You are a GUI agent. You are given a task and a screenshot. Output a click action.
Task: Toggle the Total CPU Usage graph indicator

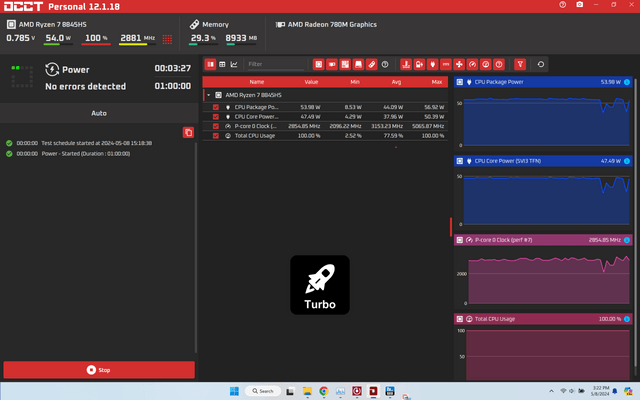(x=627, y=319)
